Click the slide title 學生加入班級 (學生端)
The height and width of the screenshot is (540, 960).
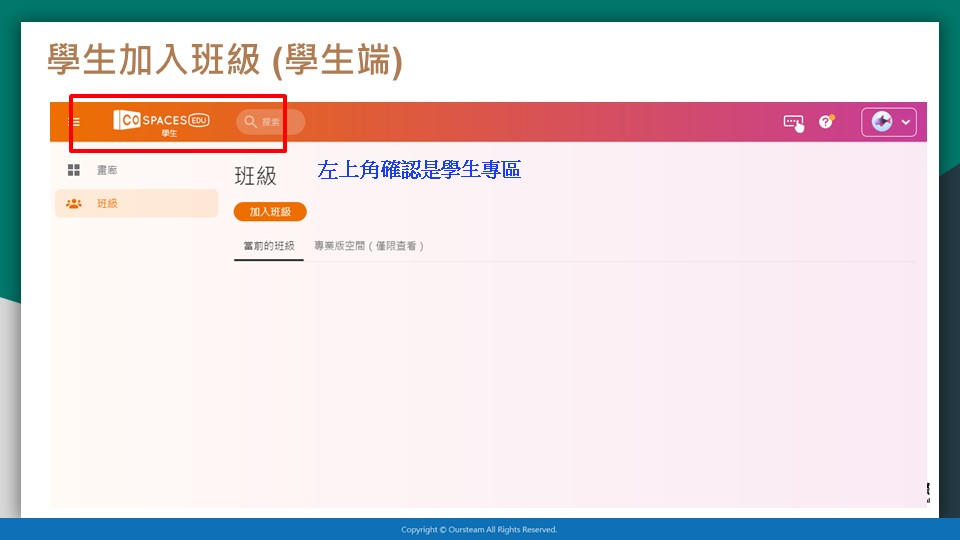(225, 61)
